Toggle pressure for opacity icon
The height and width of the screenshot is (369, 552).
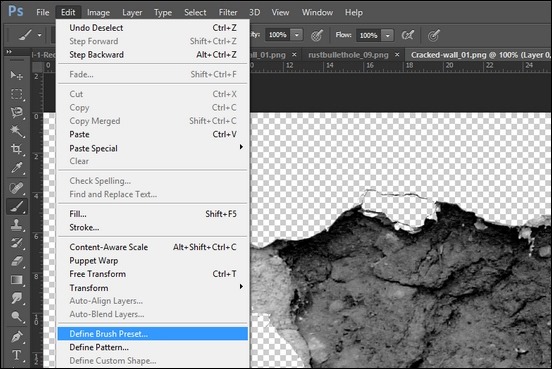[x=317, y=35]
